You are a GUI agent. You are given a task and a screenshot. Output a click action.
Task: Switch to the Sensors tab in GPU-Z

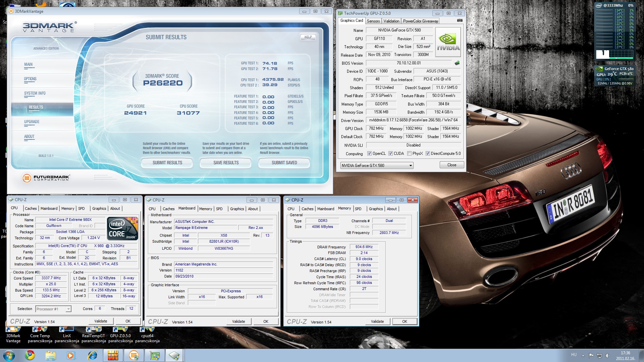(x=373, y=21)
